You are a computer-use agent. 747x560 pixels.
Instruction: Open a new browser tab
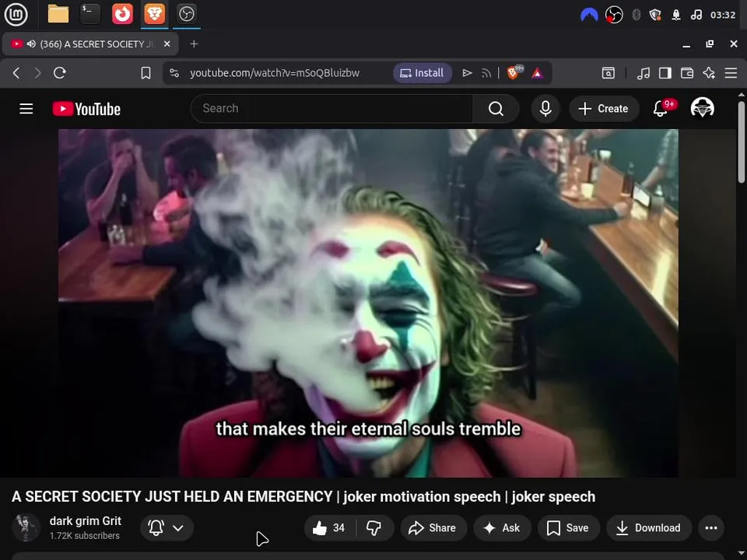pyautogui.click(x=194, y=44)
